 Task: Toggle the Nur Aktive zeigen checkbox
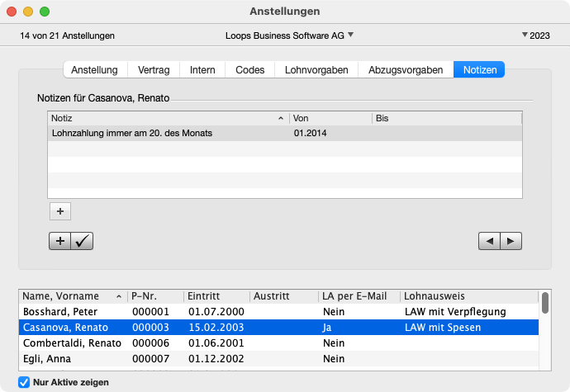tap(24, 382)
